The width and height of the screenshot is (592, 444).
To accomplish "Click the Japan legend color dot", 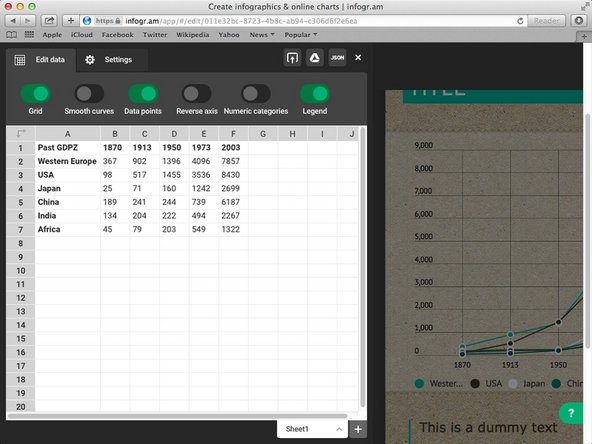I will coord(513,384).
